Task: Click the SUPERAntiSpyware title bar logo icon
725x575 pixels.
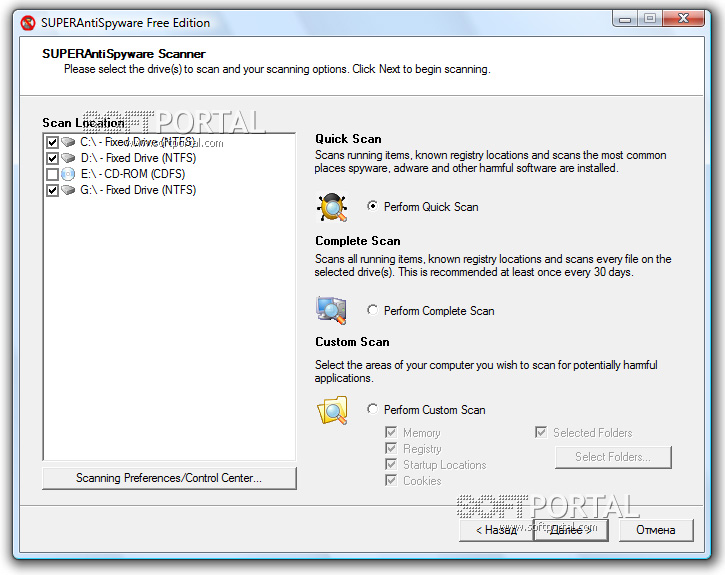Action: click(x=28, y=23)
